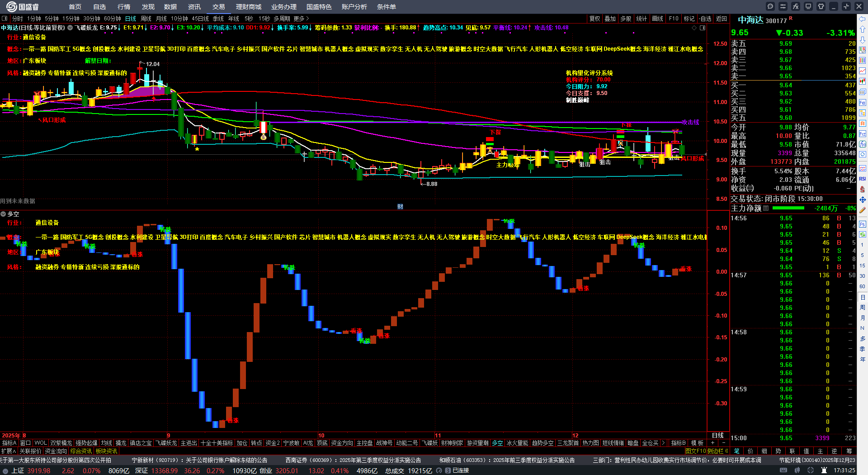Click the round search icon in bottom status bar
This screenshot has height=475, width=868.
point(439,470)
